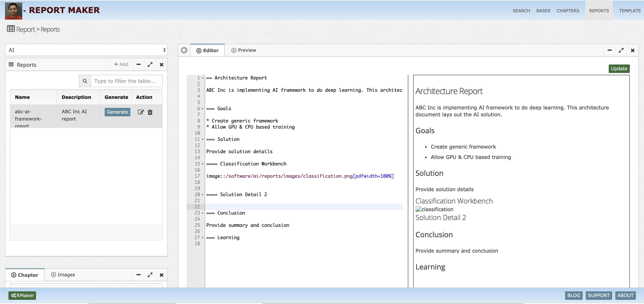Expand the Reports panel to fullscreen
This screenshot has height=304, width=644.
(x=150, y=65)
